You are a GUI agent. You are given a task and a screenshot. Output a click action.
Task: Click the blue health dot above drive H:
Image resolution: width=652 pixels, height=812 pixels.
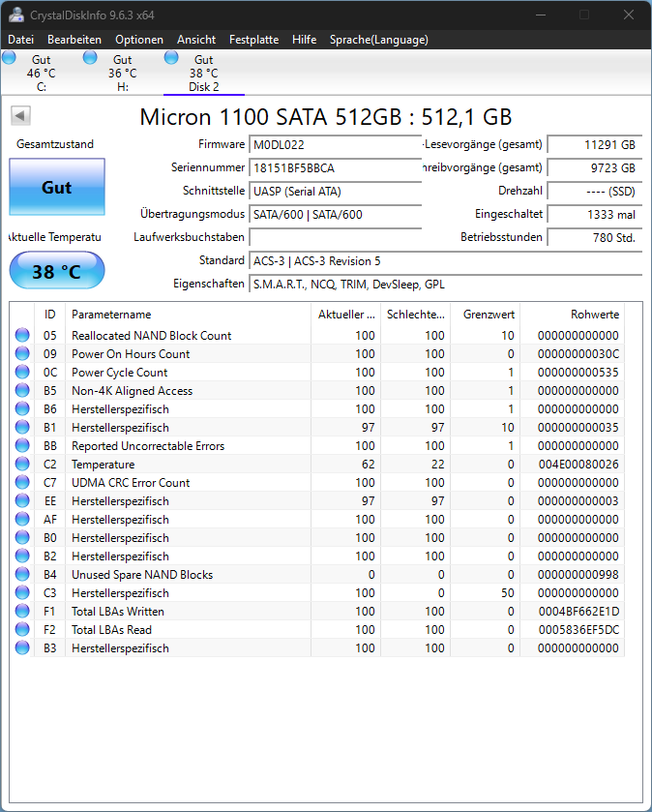[x=90, y=58]
